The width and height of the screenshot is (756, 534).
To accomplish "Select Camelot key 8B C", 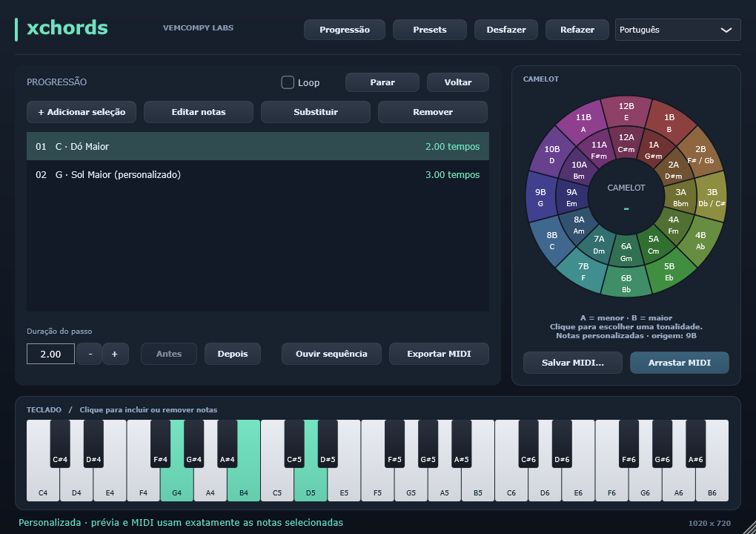I will 552,240.
